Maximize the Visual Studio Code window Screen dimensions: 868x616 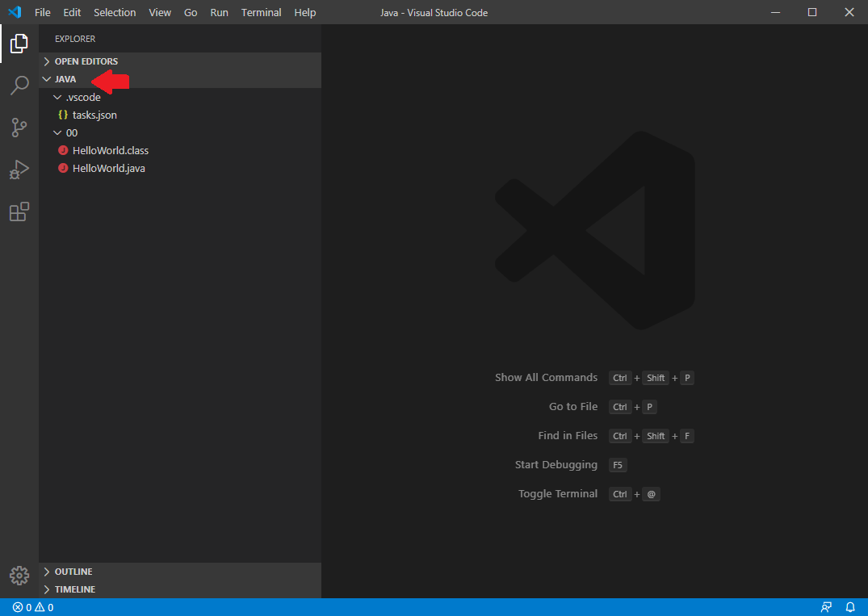(x=812, y=12)
